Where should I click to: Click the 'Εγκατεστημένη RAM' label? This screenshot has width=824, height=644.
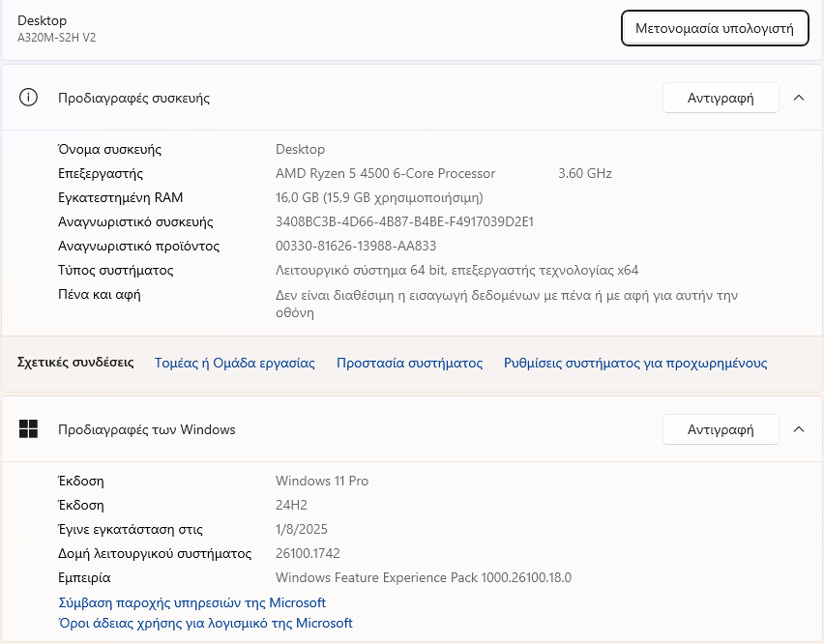coord(120,197)
